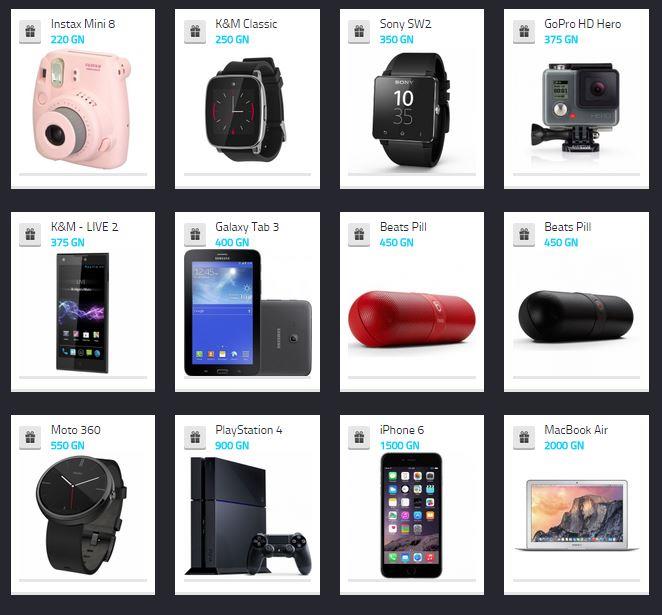
Task: Click the GoPro HD Hero gift icon
Action: [524, 31]
